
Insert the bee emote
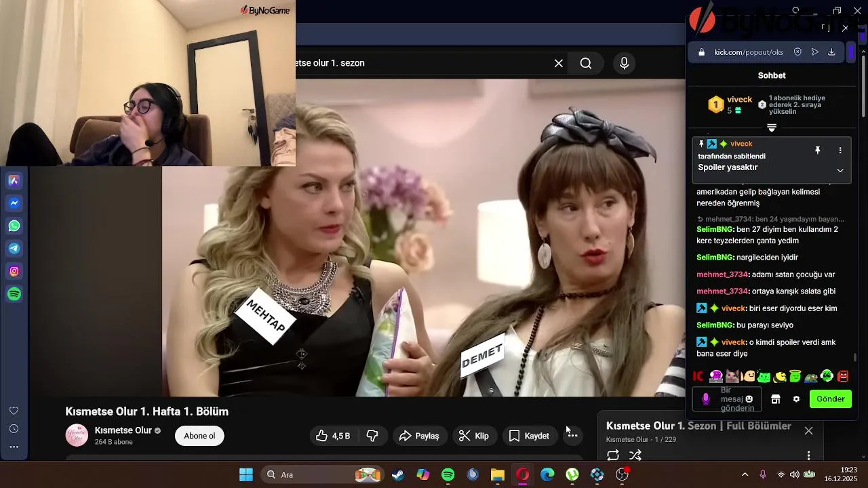pos(780,376)
